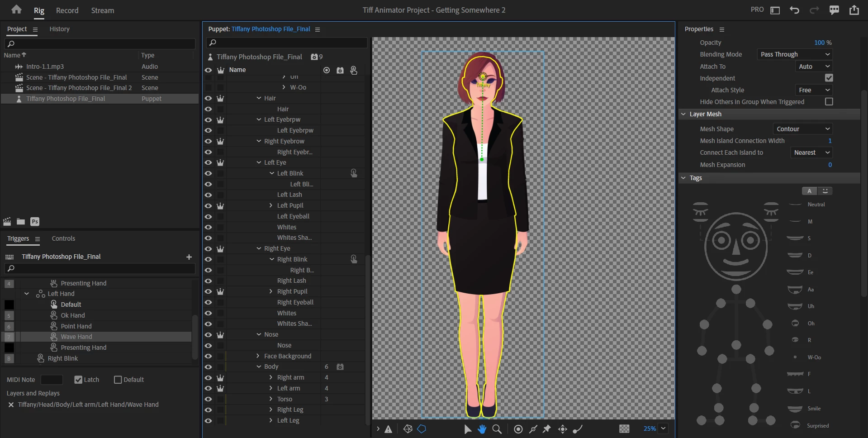This screenshot has height=438, width=868.
Task: Add new trigger with plus icon
Action: [x=189, y=257]
